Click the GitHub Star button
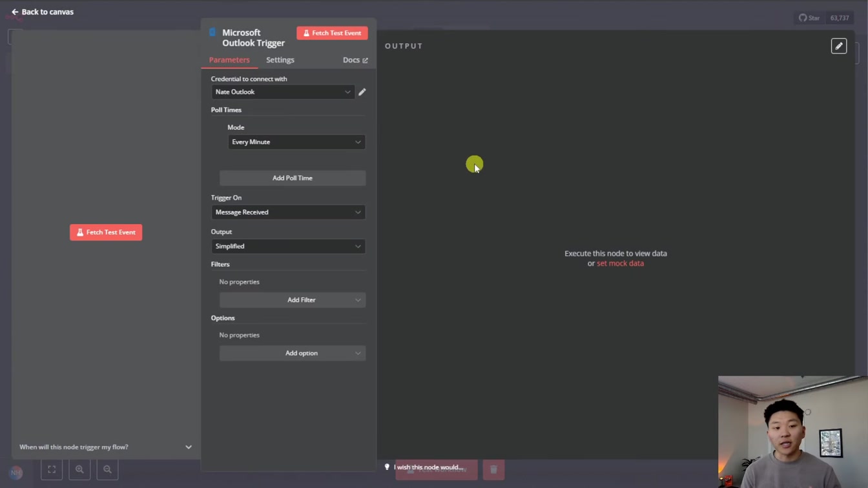 809,18
